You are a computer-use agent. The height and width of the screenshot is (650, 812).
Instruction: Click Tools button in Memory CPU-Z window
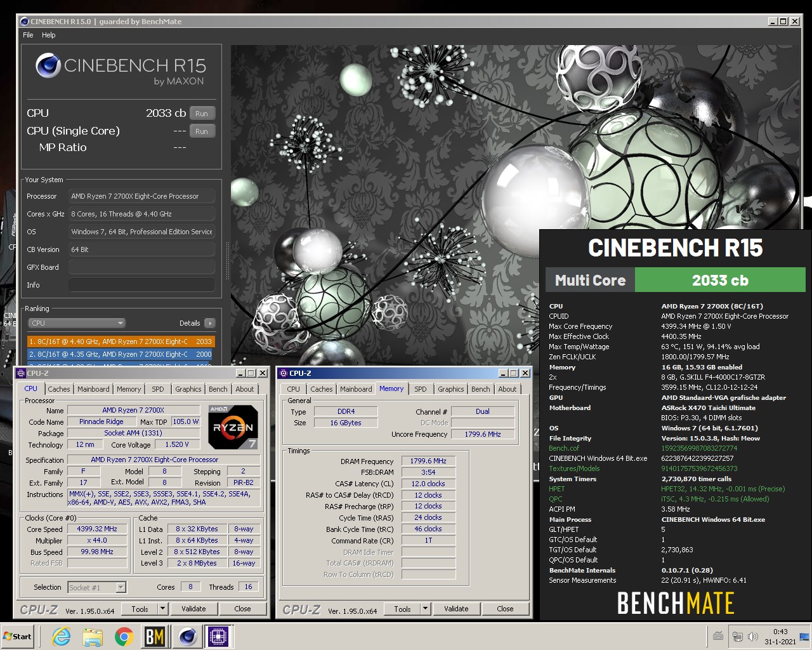(402, 609)
